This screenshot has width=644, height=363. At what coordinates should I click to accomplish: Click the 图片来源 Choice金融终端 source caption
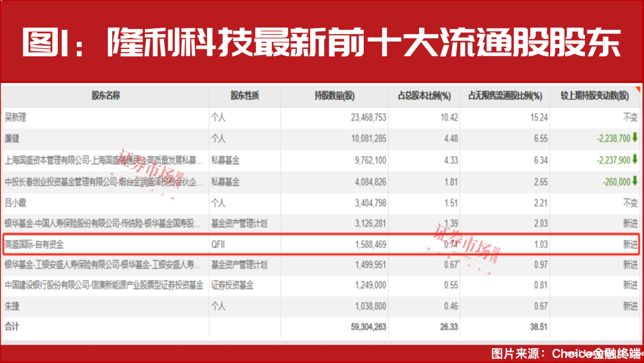point(566,353)
